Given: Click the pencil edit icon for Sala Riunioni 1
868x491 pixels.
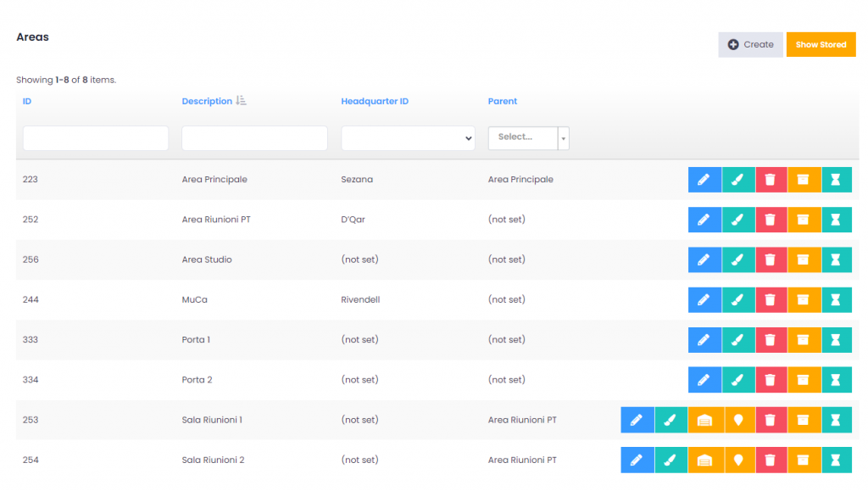Looking at the screenshot, I should [x=637, y=420].
